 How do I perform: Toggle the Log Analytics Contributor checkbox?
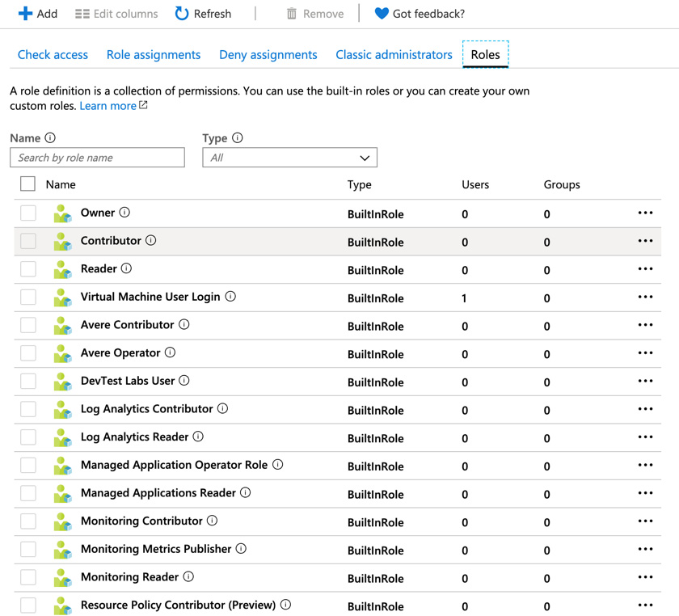click(28, 409)
